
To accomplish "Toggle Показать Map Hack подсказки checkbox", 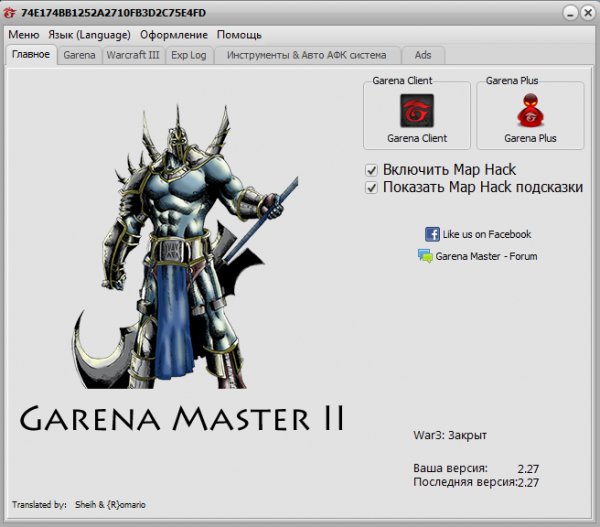I will (371, 188).
